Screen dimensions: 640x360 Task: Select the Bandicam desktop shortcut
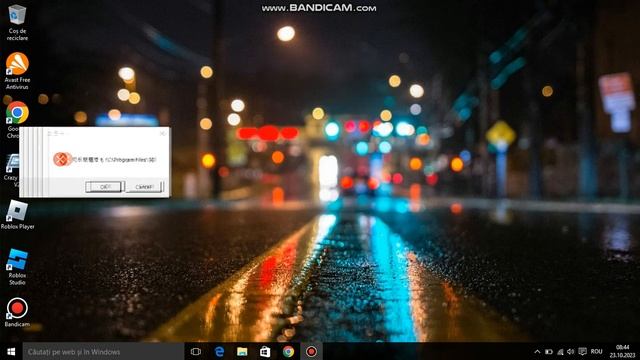point(17,312)
